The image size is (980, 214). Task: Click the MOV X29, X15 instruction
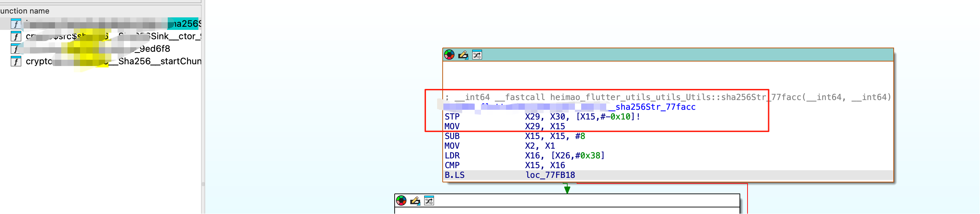pyautogui.click(x=505, y=127)
